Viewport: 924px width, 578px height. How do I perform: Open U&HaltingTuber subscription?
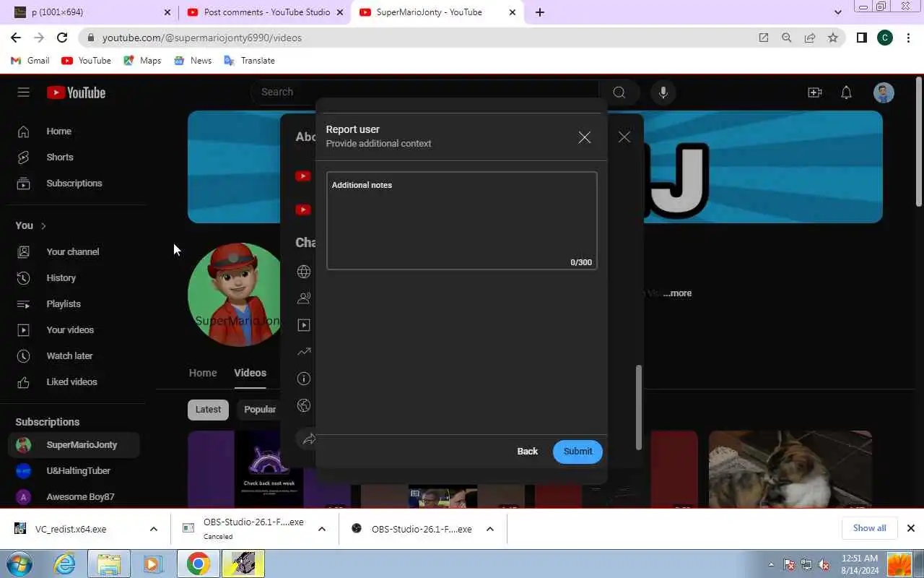[x=74, y=471]
